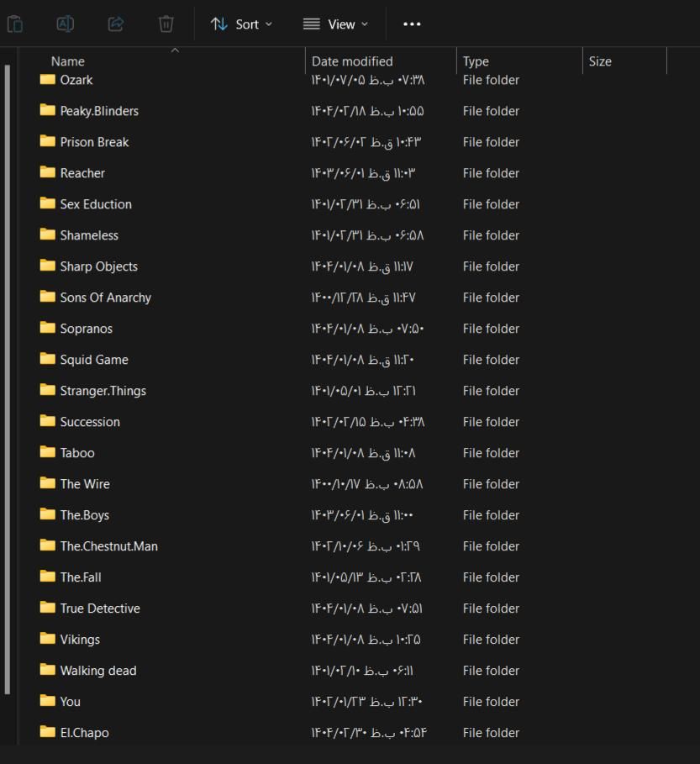Click the Succession name text

[x=90, y=422]
